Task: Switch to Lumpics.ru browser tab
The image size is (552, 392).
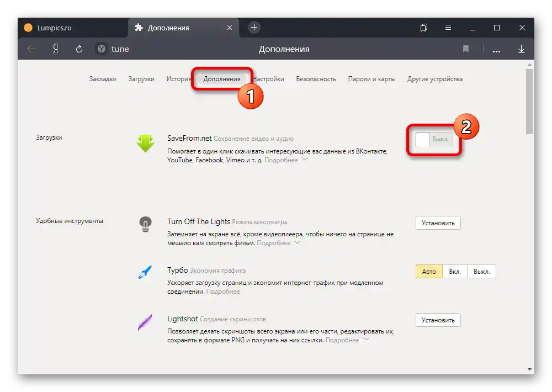Action: pyautogui.click(x=73, y=28)
